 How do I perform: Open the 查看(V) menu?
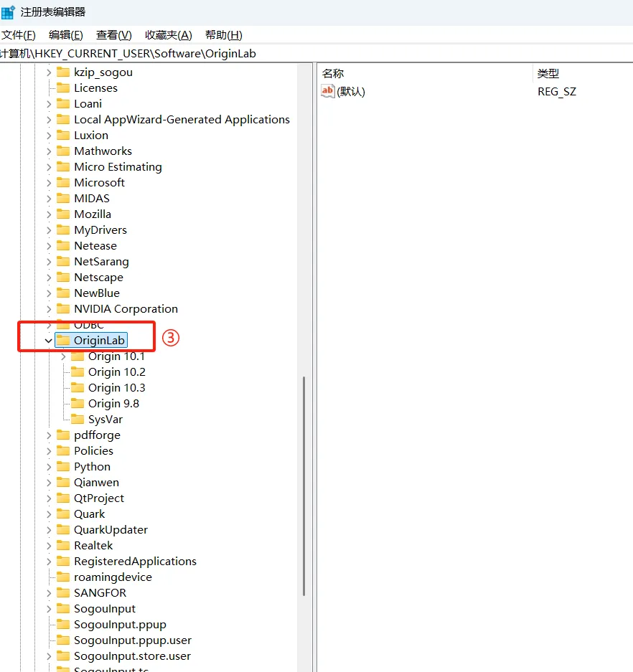113,35
